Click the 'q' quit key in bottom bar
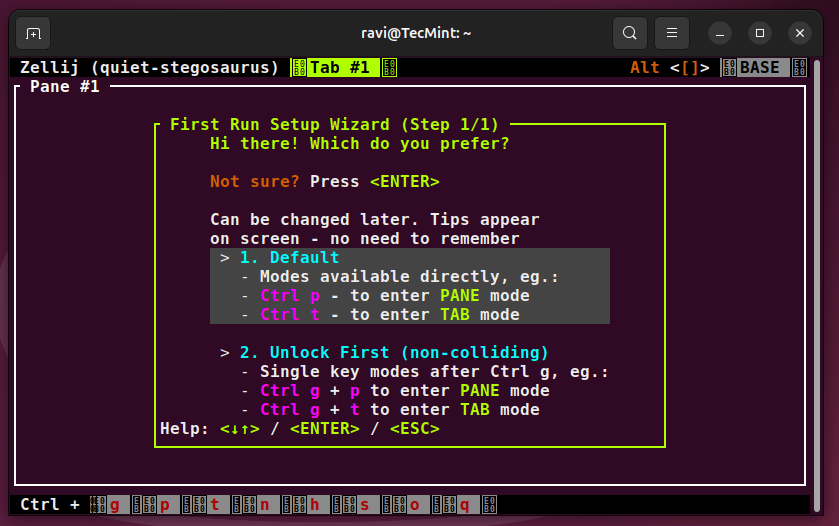Image resolution: width=839 pixels, height=526 pixels. (464, 505)
